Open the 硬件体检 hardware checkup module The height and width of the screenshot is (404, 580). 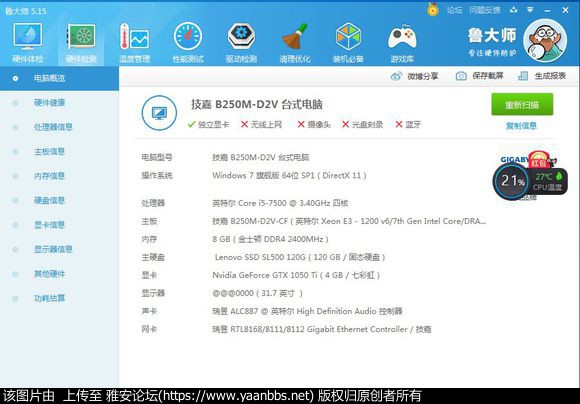tap(28, 43)
